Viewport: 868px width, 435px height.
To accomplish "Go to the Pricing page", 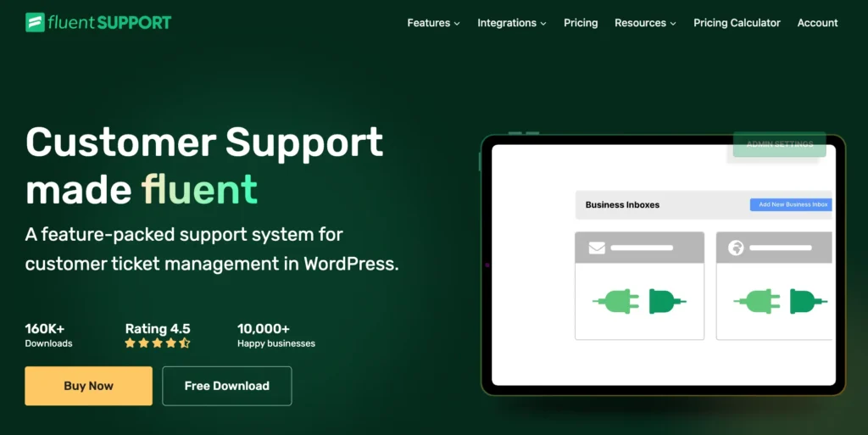I will (x=581, y=23).
